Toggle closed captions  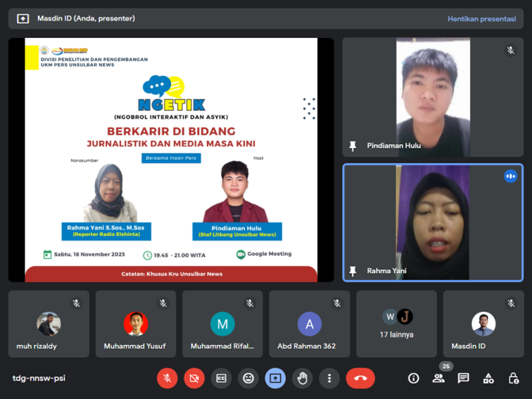pos(221,378)
